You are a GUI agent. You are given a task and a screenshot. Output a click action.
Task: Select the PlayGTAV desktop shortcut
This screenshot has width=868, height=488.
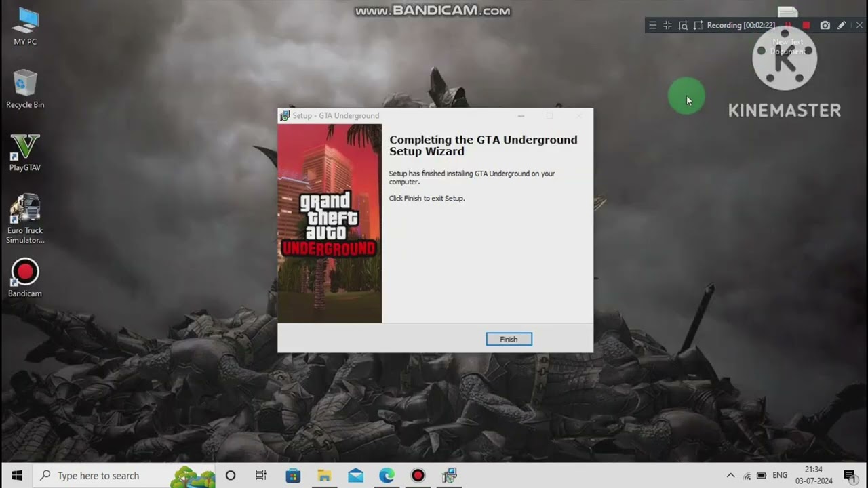[x=25, y=152]
